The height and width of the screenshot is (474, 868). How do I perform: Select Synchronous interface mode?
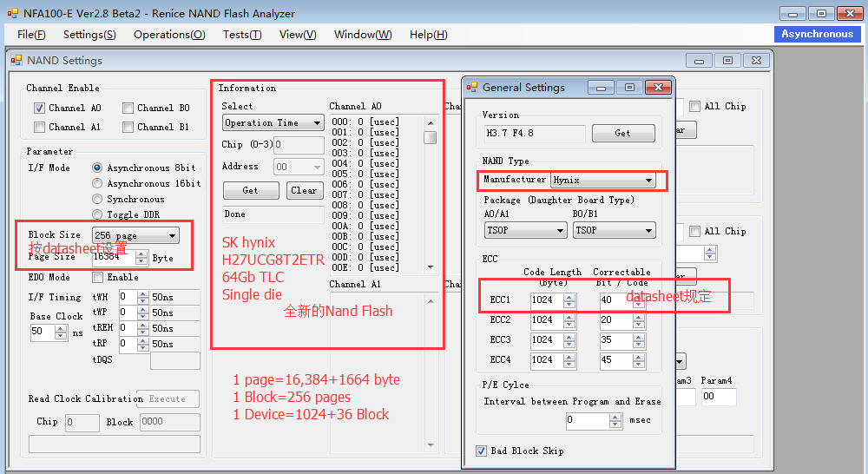click(97, 199)
